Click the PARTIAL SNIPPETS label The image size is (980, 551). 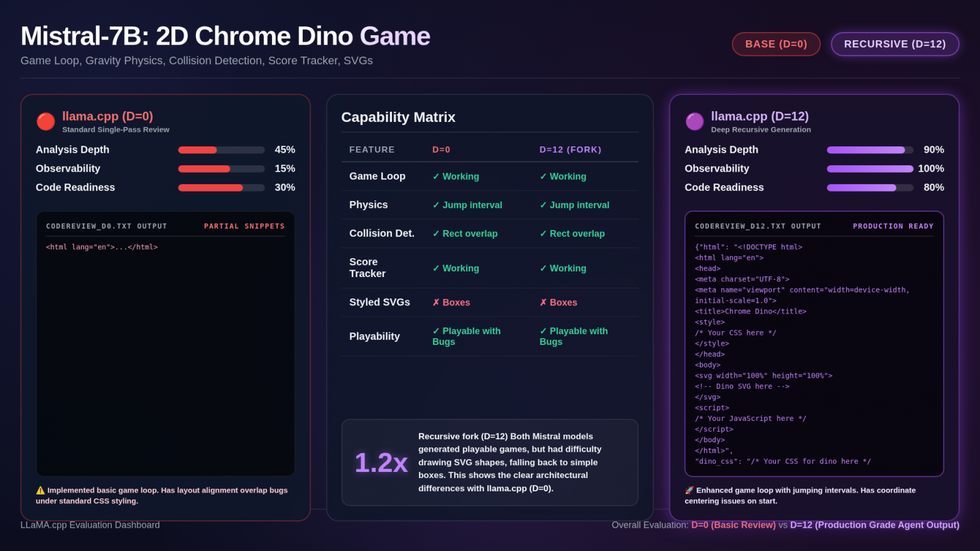(x=244, y=226)
